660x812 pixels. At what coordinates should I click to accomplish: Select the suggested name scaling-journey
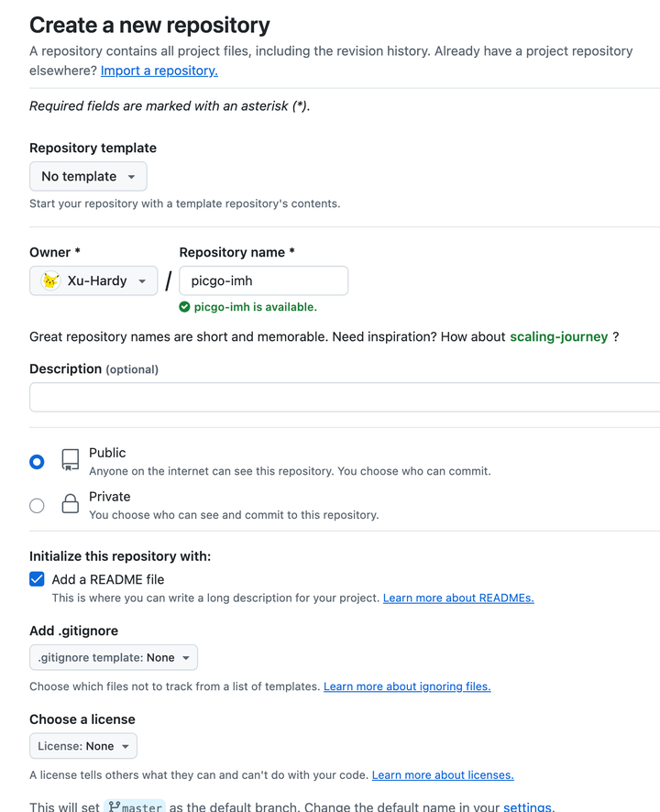558,336
